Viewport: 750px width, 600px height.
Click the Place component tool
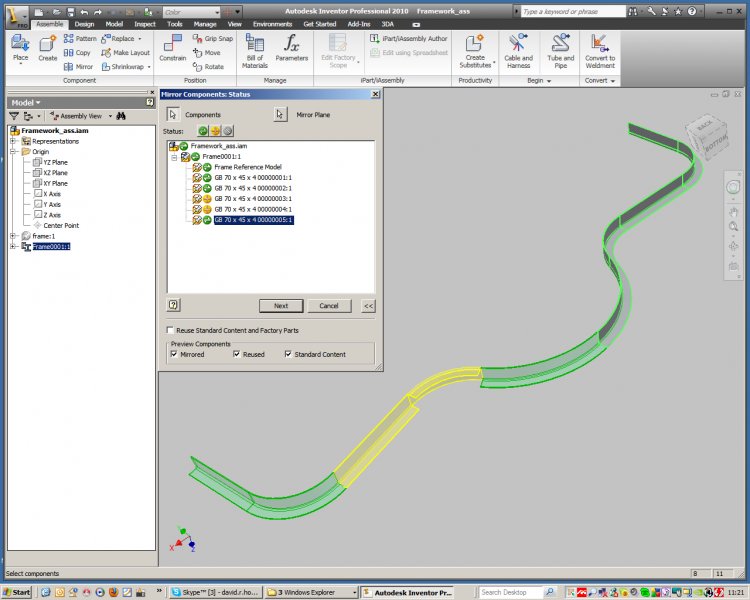click(20, 49)
